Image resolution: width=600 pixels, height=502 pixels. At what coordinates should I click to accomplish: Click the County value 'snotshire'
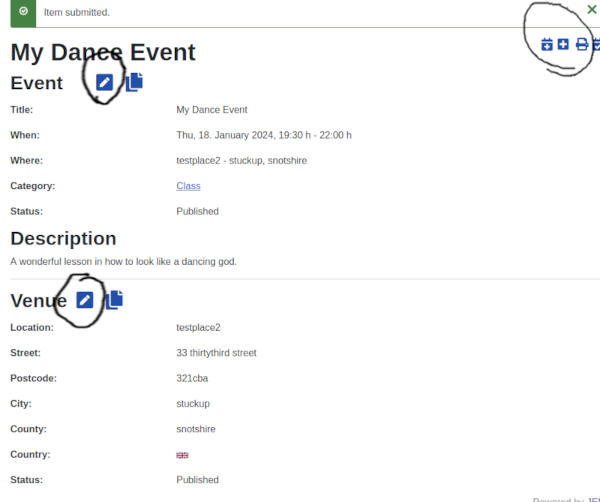tap(196, 429)
